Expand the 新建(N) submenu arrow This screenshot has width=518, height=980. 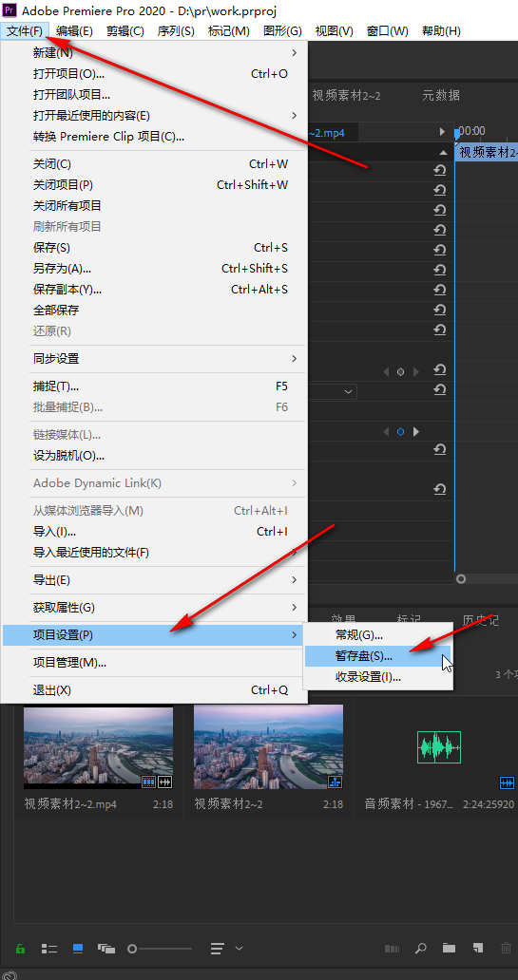(294, 52)
